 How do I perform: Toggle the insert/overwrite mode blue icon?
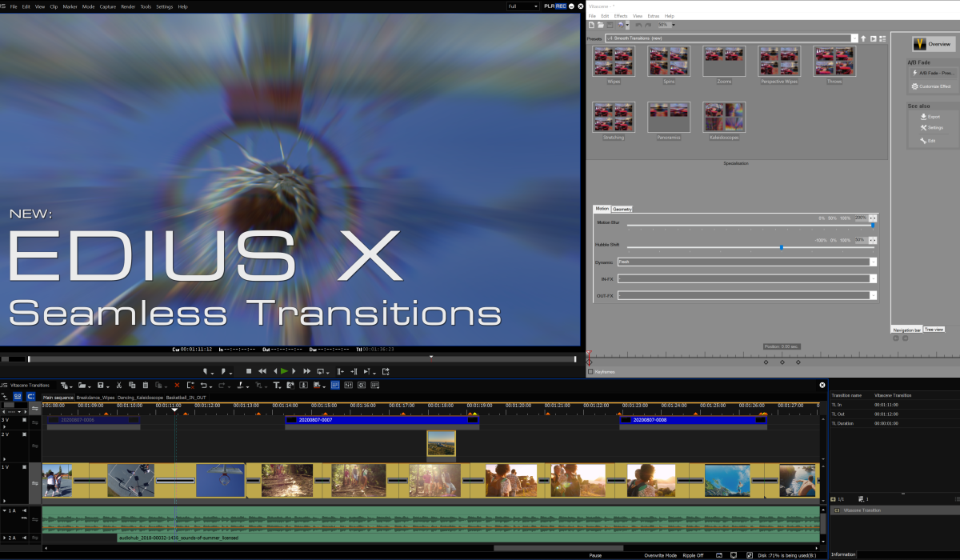tap(18, 396)
